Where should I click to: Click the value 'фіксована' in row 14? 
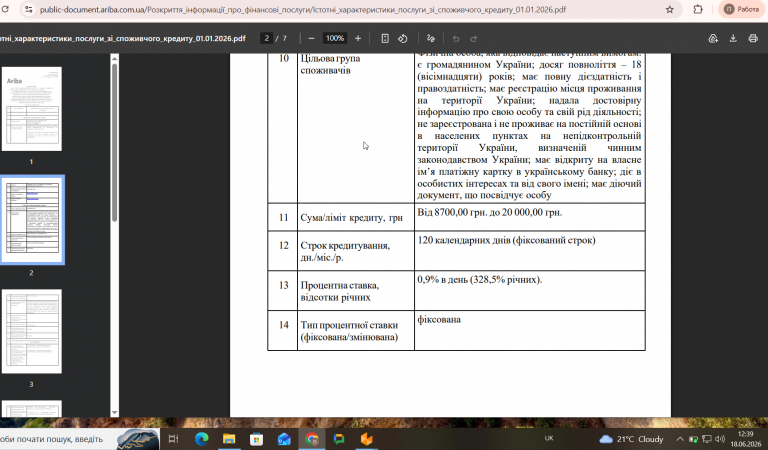pyautogui.click(x=439, y=320)
